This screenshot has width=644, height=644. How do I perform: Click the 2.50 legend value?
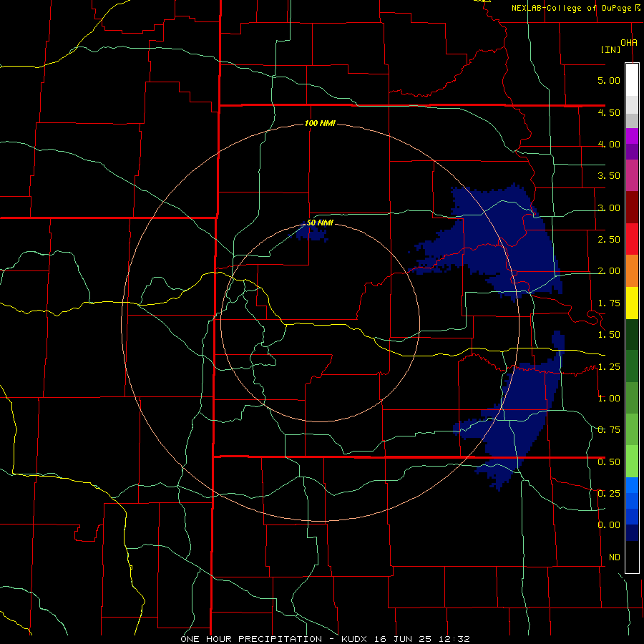[609, 240]
